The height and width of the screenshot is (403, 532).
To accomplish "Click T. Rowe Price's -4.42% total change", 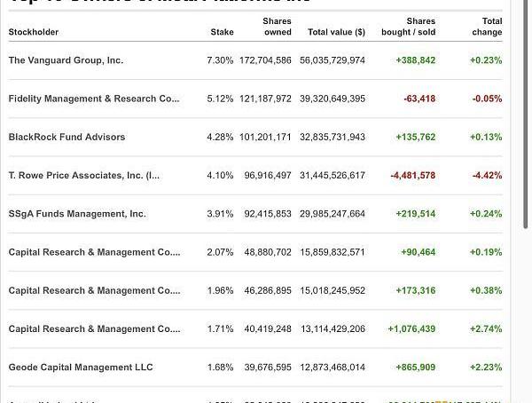I will [487, 175].
